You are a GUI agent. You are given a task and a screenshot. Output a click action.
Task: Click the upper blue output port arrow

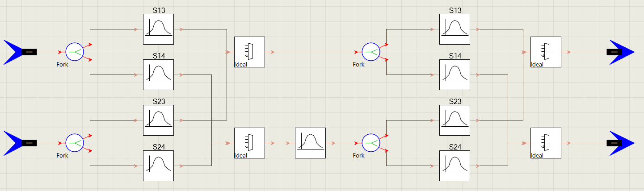click(x=620, y=52)
